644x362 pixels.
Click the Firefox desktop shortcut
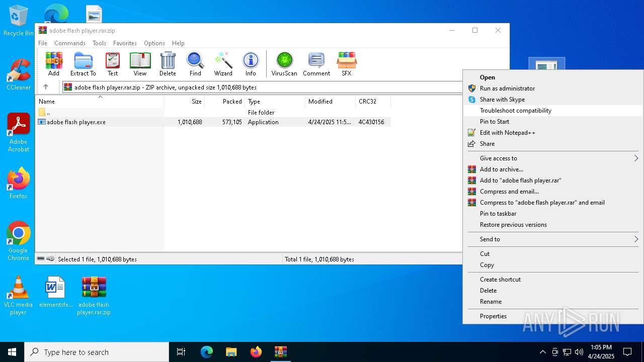18,184
